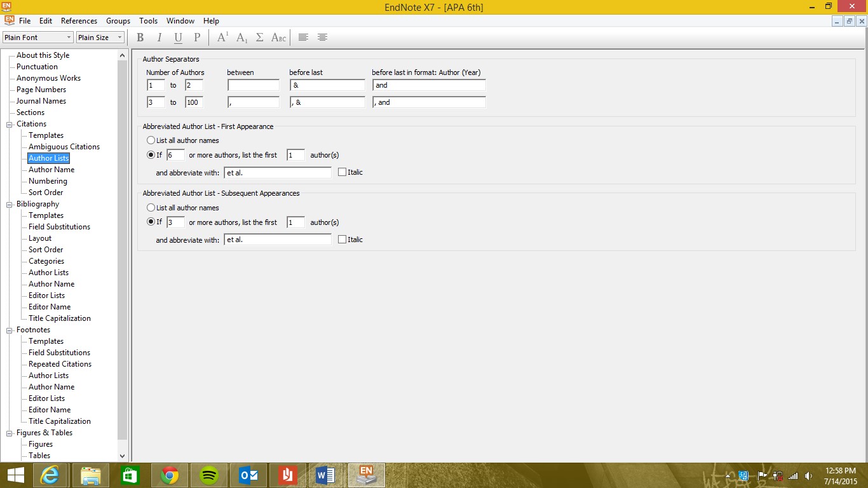The height and width of the screenshot is (488, 868).
Task: Click the field containing ', and'
Action: point(429,102)
